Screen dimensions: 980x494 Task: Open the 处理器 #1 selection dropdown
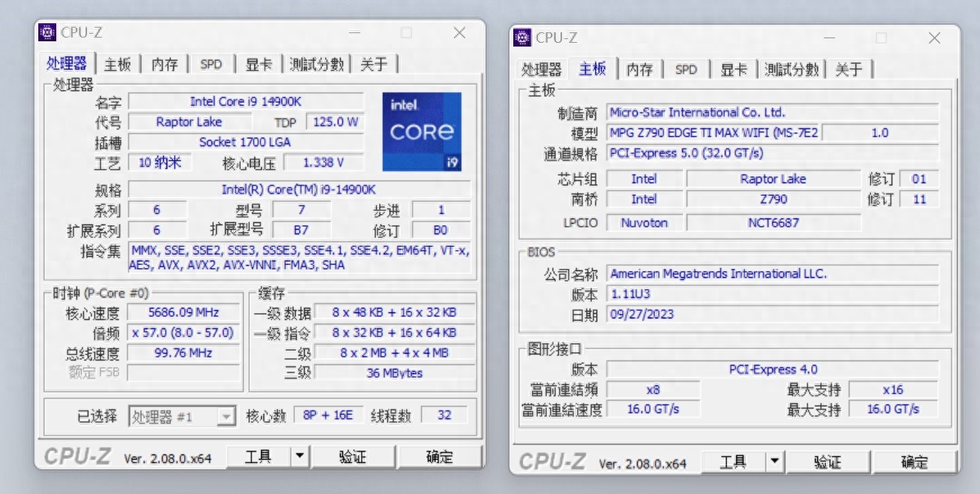click(182, 416)
